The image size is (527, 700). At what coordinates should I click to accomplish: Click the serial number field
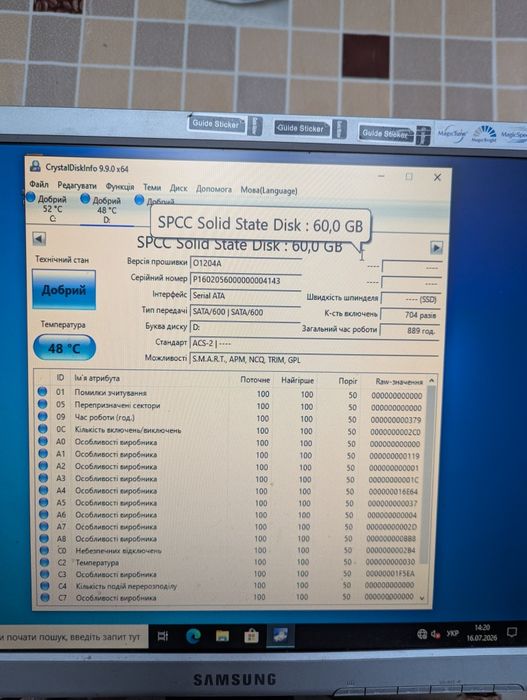click(x=246, y=280)
